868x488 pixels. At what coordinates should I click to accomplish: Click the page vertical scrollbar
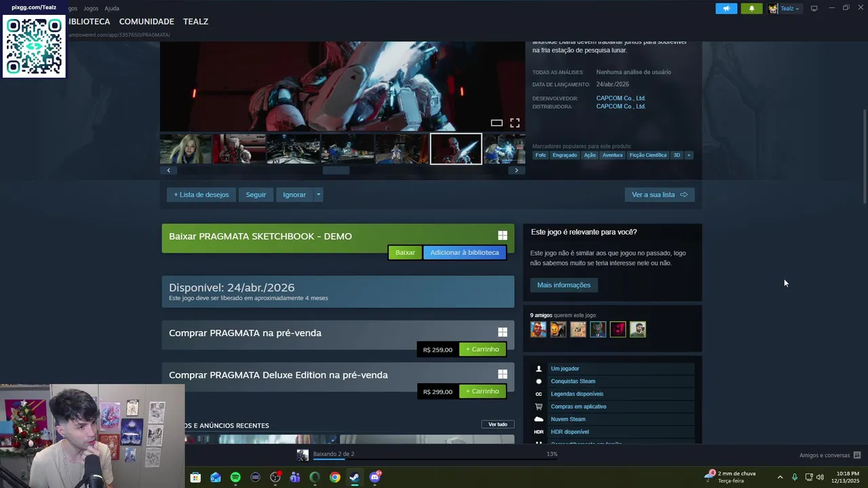pyautogui.click(x=864, y=156)
